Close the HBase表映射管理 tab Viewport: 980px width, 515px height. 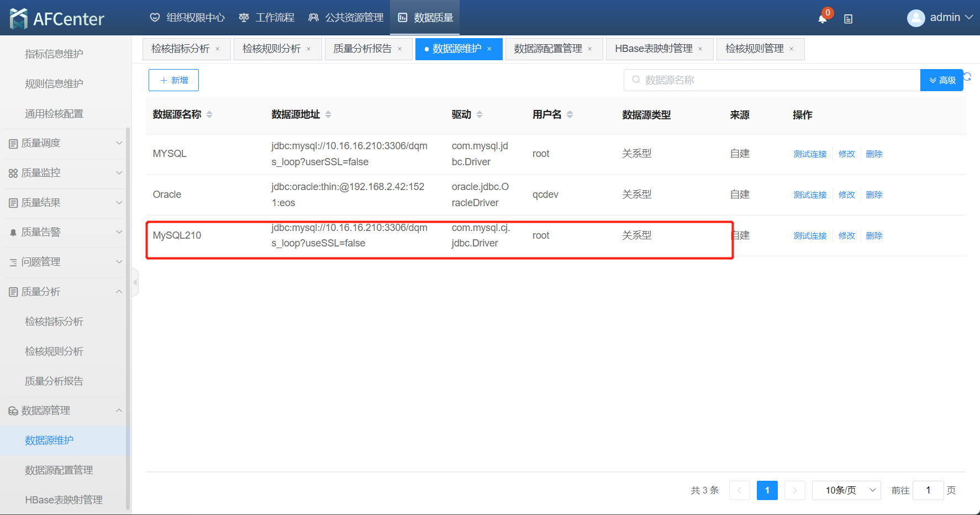coord(700,49)
